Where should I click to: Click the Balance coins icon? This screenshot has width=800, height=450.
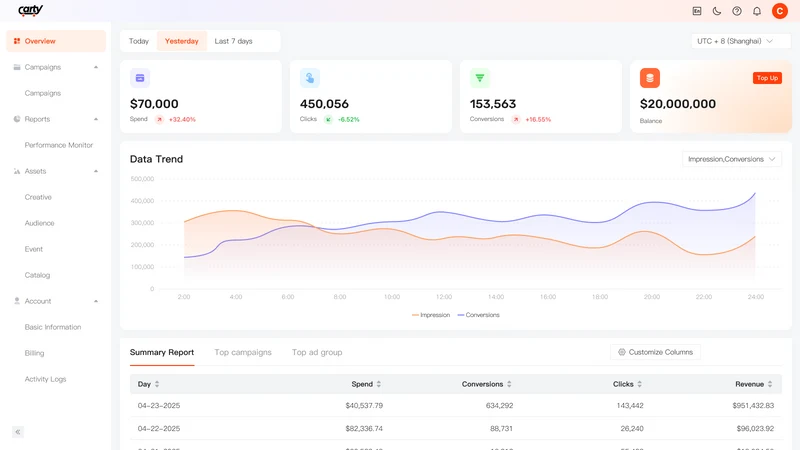point(649,78)
